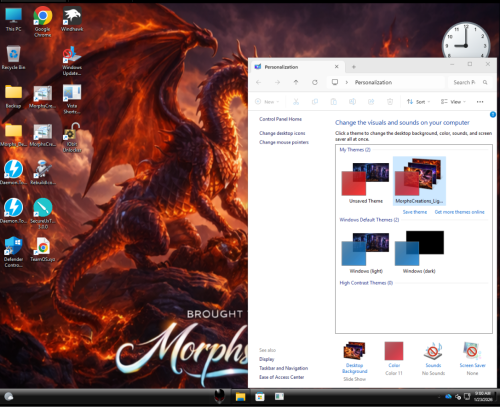Image resolution: width=500 pixels, height=407 pixels.
Task: Open the Windhawk desktop shortcut
Action: pyautogui.click(x=72, y=19)
